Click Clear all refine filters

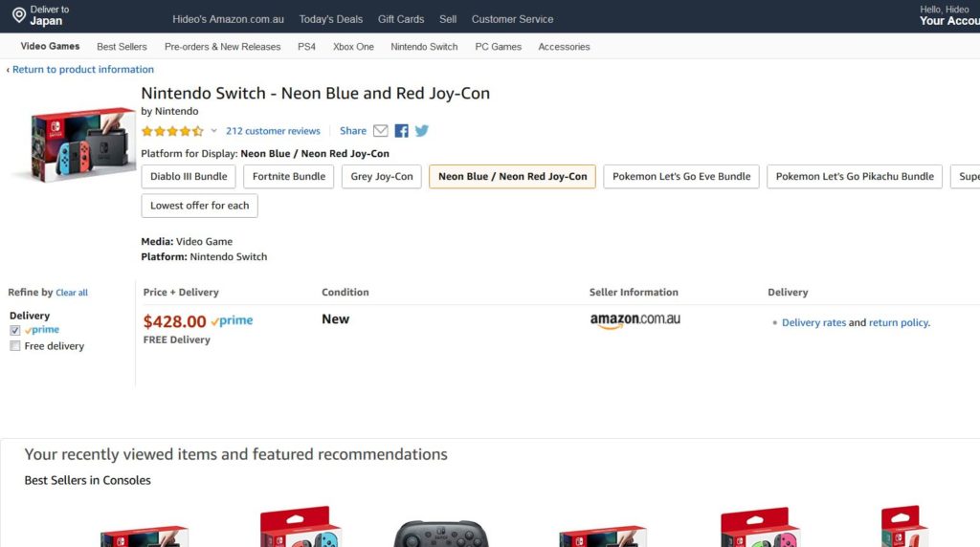click(x=72, y=293)
